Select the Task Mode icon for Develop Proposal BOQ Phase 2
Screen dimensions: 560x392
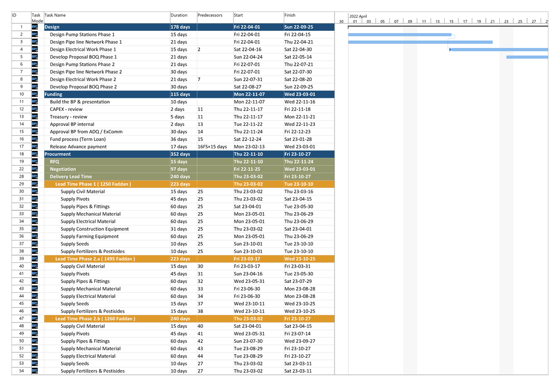pyautogui.click(x=35, y=87)
